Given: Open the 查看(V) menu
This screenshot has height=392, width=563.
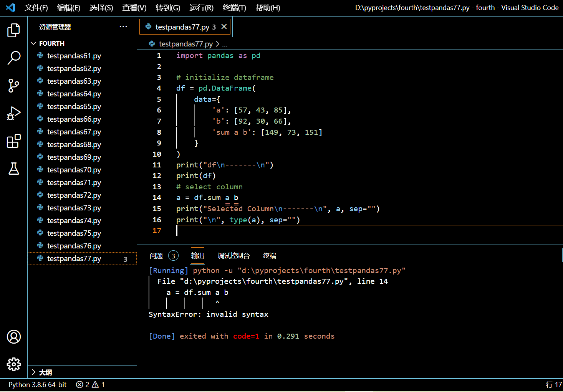Looking at the screenshot, I should tap(134, 8).
